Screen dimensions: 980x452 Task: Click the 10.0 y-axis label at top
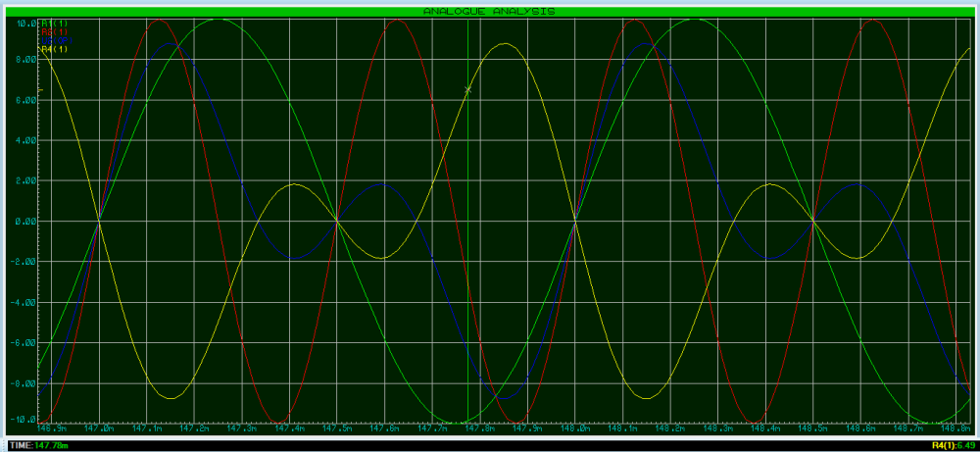tap(24, 24)
